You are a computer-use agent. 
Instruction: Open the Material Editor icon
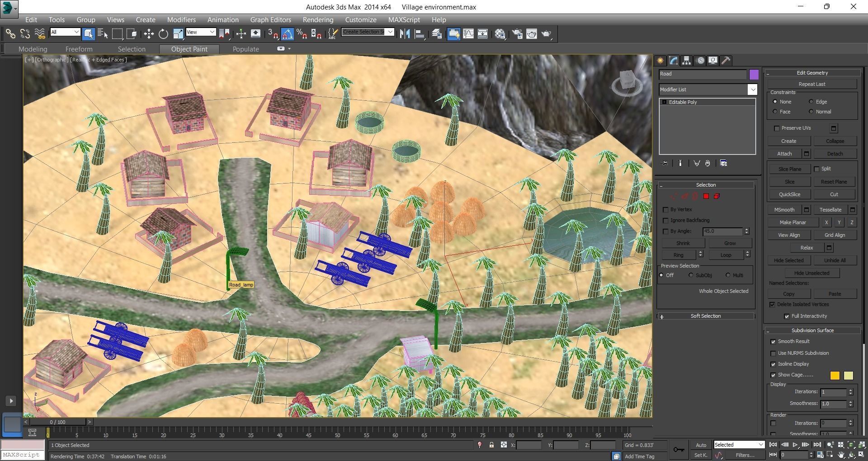500,33
